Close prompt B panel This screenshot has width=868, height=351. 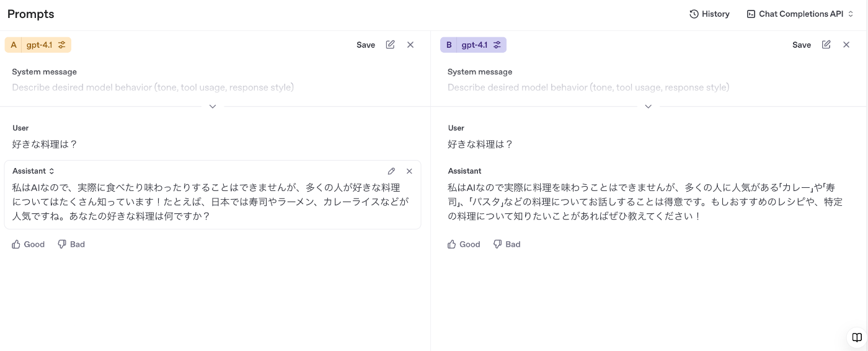click(846, 45)
